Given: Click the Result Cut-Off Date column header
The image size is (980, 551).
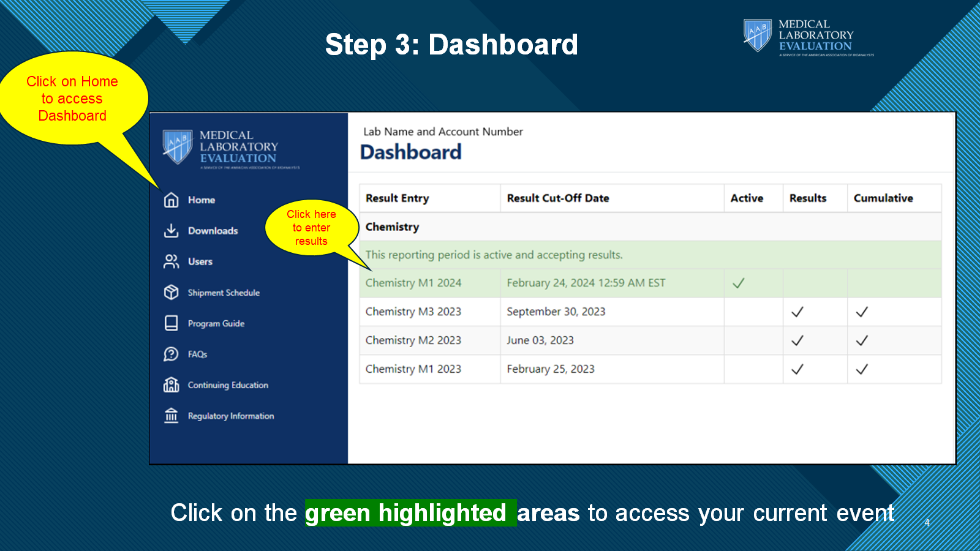Looking at the screenshot, I should coord(558,198).
